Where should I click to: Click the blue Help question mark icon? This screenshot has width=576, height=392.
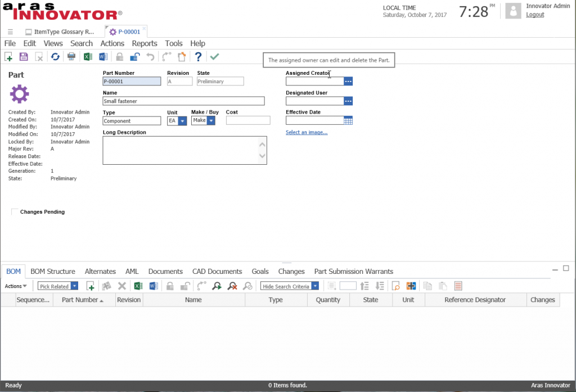coord(198,57)
